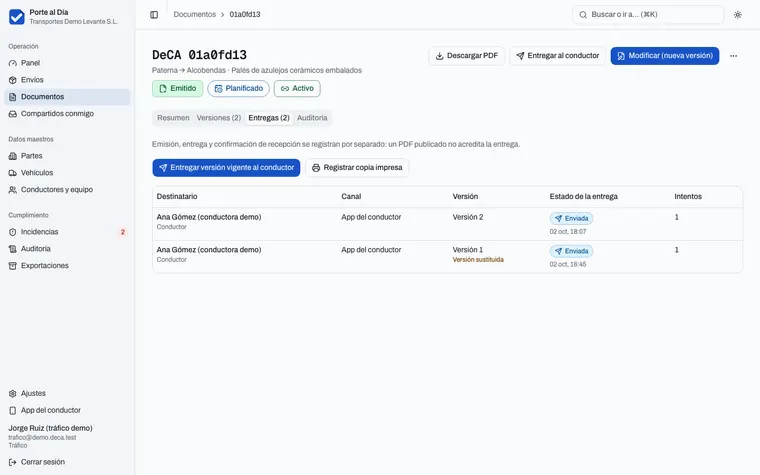Click 01a0fd13 in the breadcrumb
This screenshot has width=760, height=475.
pos(245,15)
